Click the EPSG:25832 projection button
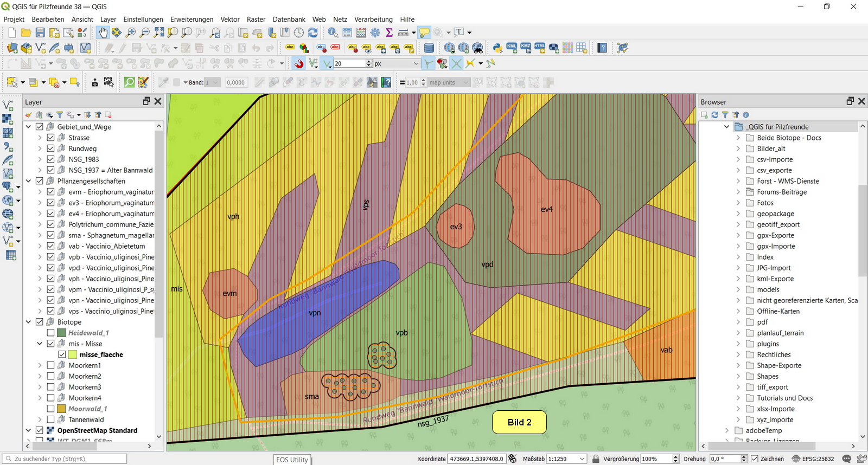 [x=813, y=458]
